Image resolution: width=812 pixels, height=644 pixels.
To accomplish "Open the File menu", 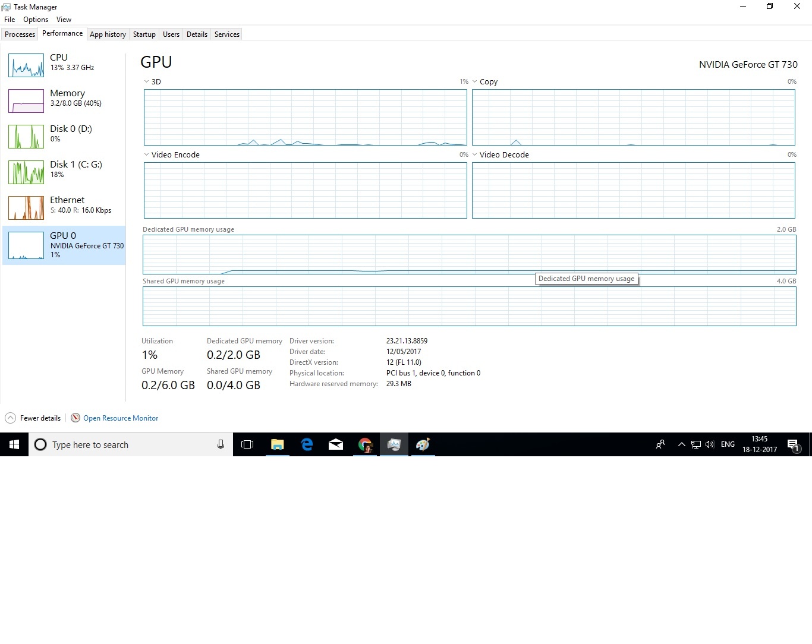I will 10,20.
